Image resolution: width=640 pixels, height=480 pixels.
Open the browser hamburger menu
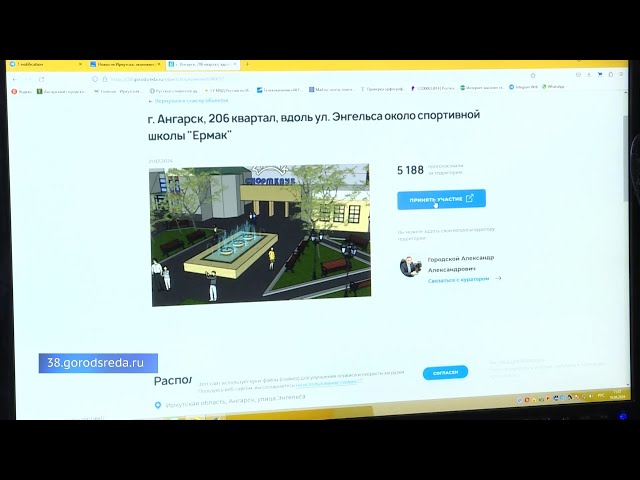click(x=621, y=74)
